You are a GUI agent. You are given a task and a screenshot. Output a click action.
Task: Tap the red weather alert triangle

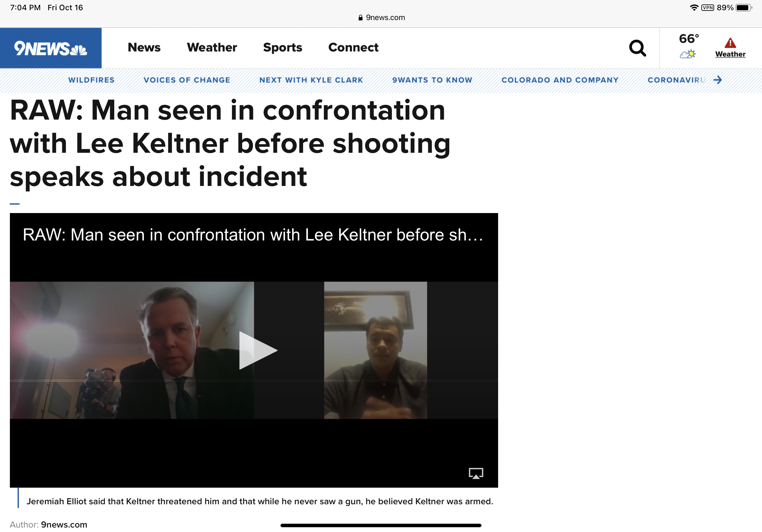(730, 43)
